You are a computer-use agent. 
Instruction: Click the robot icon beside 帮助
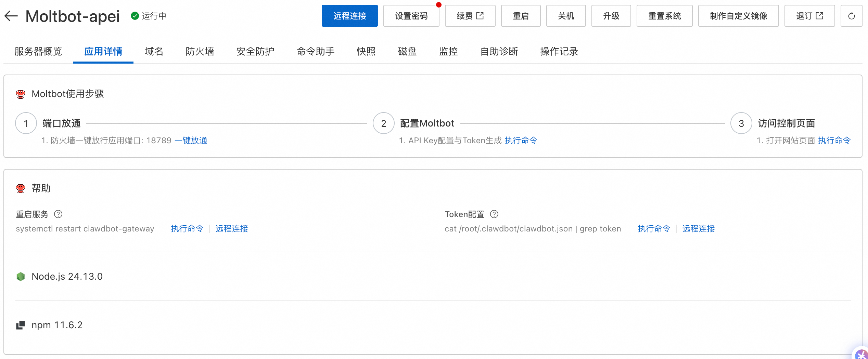21,188
